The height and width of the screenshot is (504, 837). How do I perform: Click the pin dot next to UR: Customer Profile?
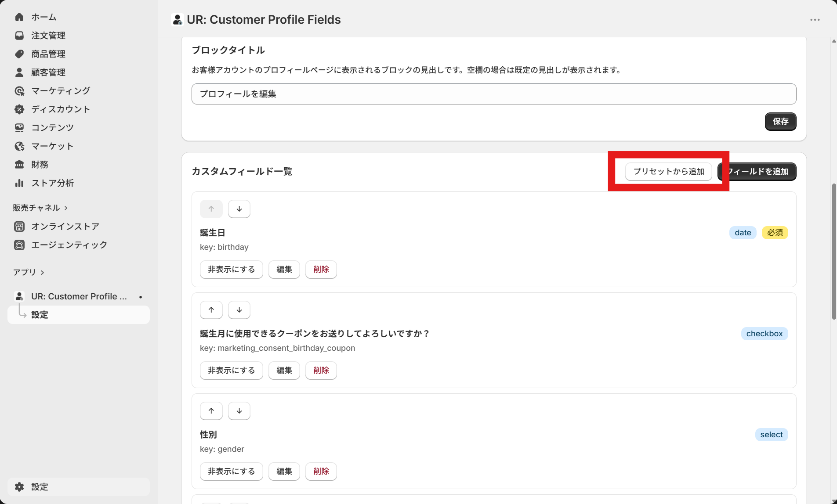141,297
